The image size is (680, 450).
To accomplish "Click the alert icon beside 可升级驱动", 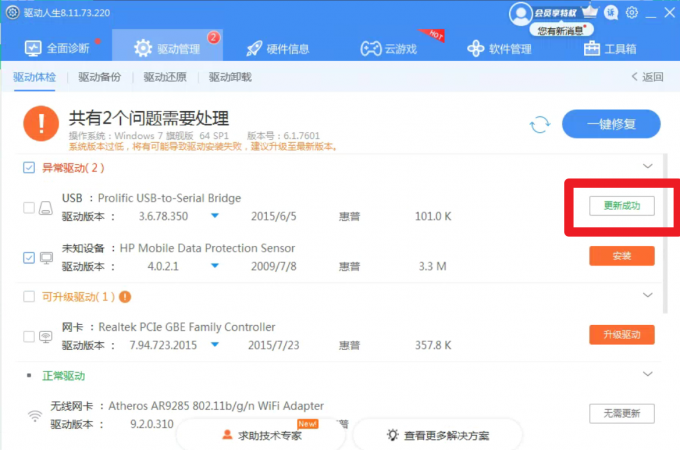I will (125, 297).
